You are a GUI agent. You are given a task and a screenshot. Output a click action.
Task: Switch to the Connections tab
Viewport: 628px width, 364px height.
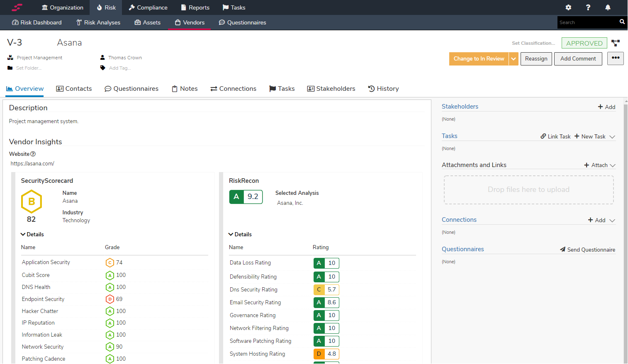(233, 89)
